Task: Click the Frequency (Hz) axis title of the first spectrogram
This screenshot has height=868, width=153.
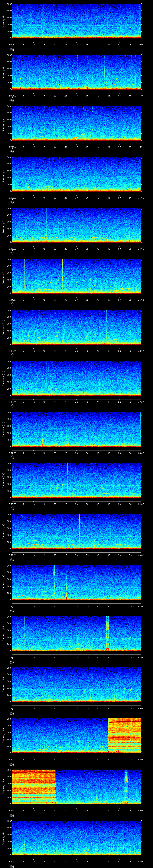Action: coord(3,21)
